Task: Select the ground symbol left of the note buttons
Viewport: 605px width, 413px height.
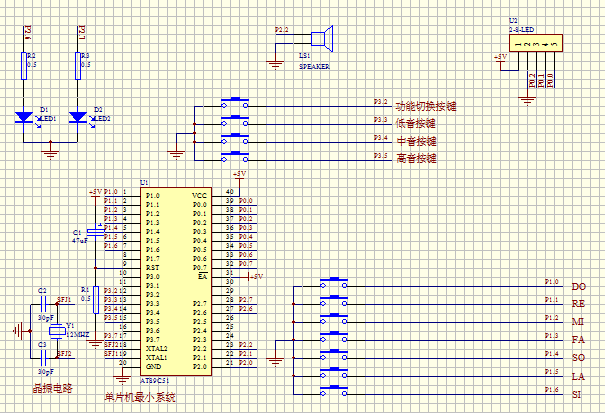Action: point(275,362)
